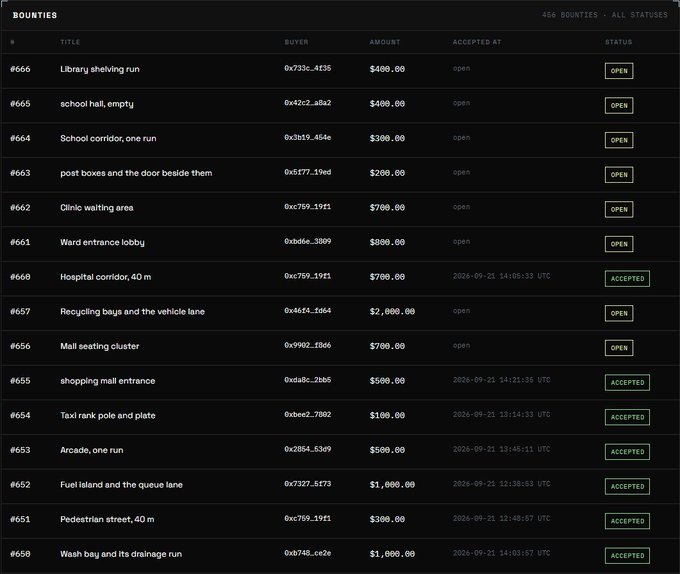Click the STATUS column header

click(x=618, y=42)
